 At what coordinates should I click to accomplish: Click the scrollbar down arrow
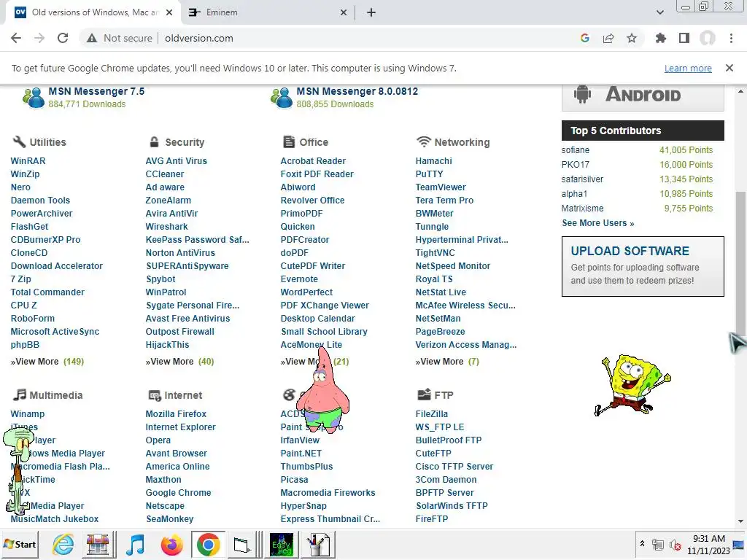[740, 521]
